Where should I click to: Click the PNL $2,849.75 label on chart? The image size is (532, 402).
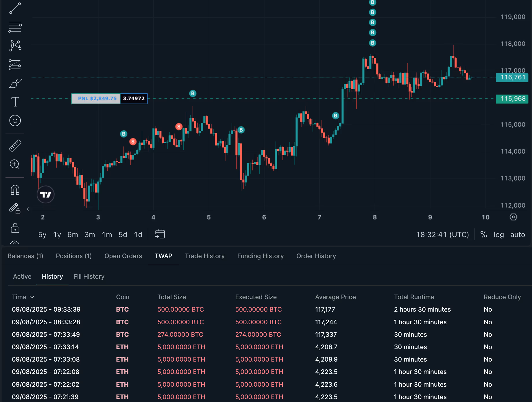pos(96,98)
